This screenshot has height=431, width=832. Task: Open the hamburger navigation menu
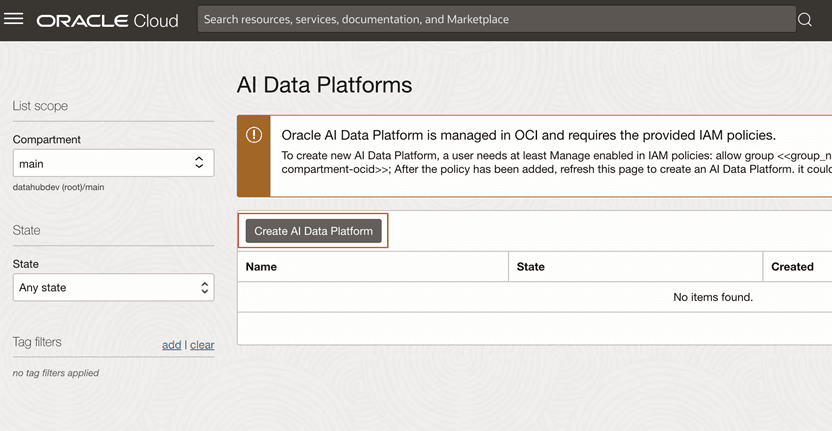point(14,19)
